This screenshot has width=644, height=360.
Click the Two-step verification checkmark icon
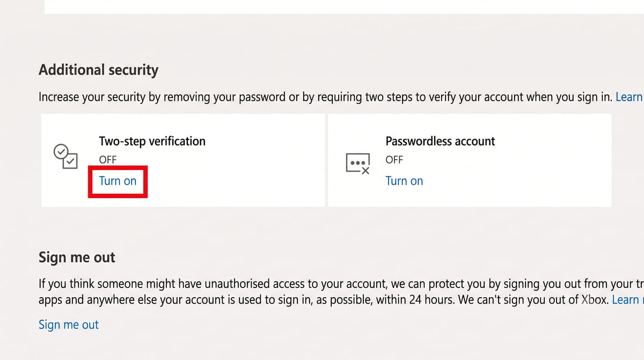click(x=65, y=156)
